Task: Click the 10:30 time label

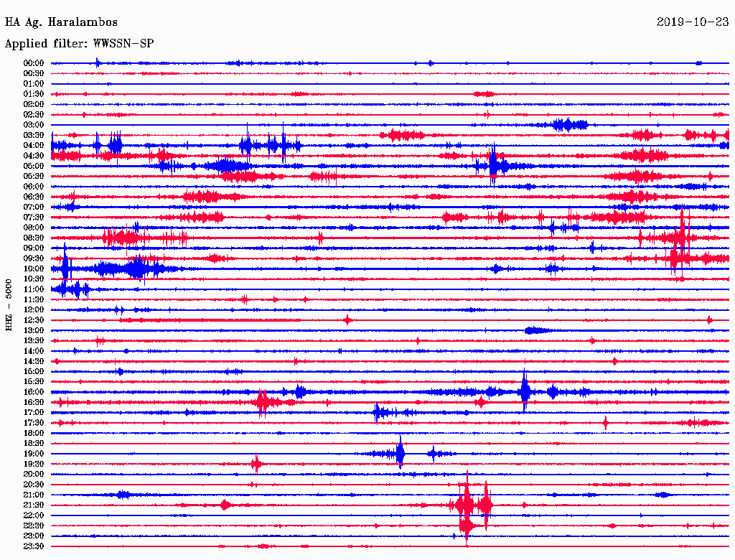Action: pos(34,279)
